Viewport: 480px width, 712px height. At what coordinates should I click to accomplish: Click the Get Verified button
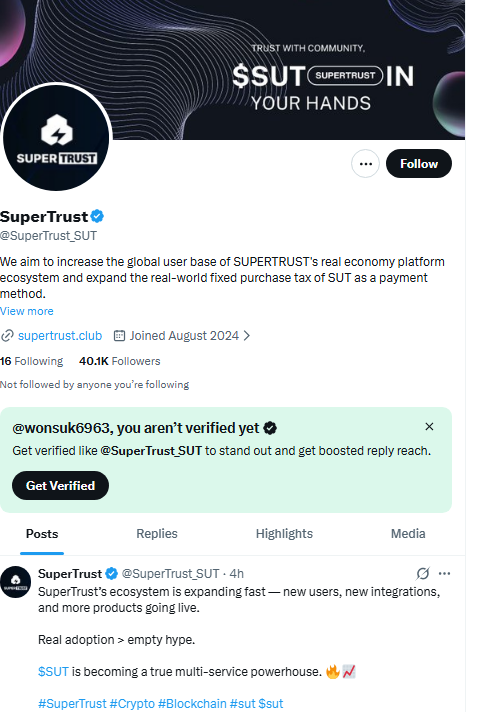click(x=60, y=485)
